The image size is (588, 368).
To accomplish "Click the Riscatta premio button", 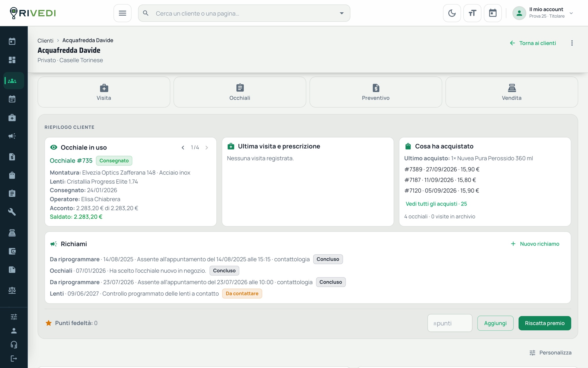I will 544,323.
